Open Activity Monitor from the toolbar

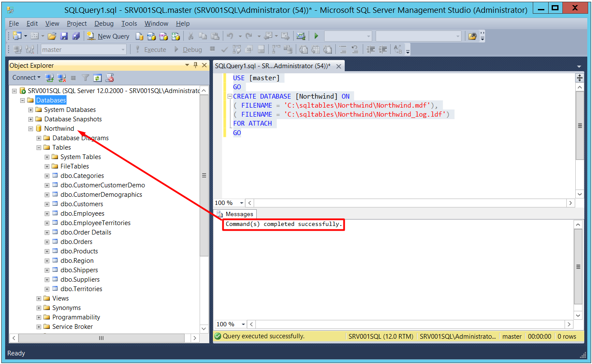(301, 36)
